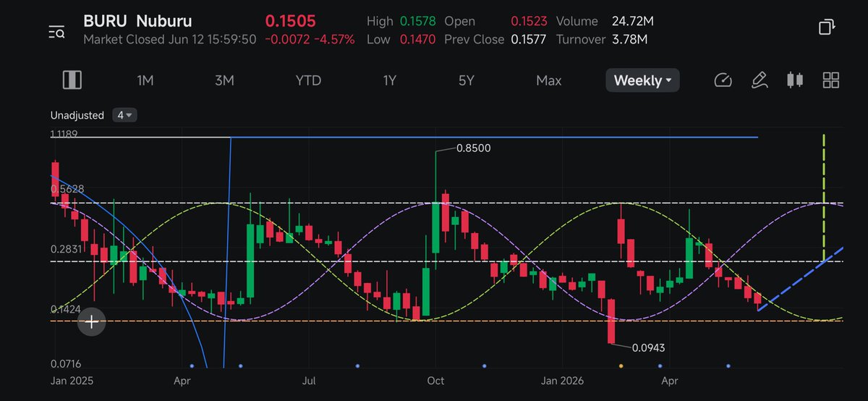Select the 1M time range
868x401 pixels.
145,80
